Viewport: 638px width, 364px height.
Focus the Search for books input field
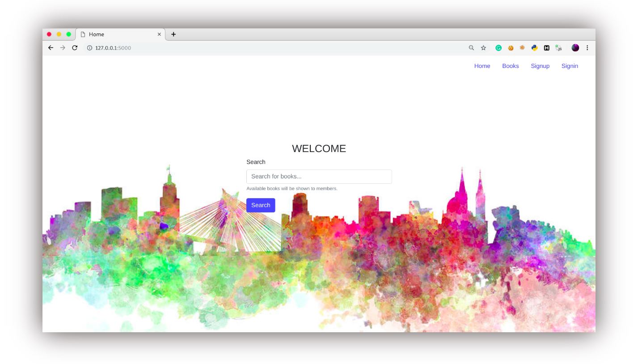click(319, 177)
